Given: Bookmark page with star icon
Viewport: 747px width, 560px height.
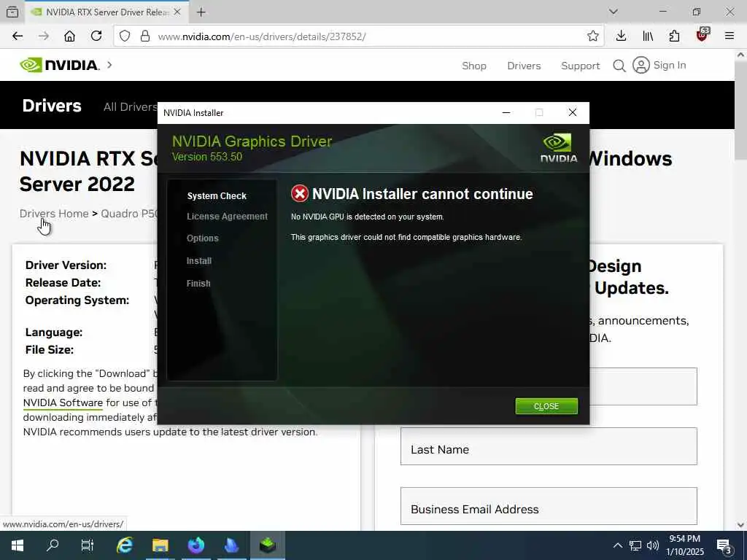Looking at the screenshot, I should click(x=592, y=36).
